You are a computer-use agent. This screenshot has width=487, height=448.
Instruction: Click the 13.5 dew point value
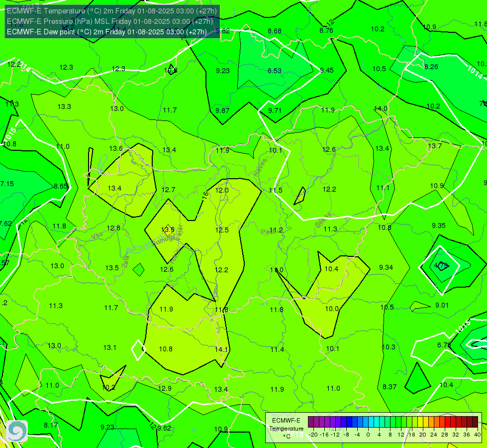tap(112, 268)
